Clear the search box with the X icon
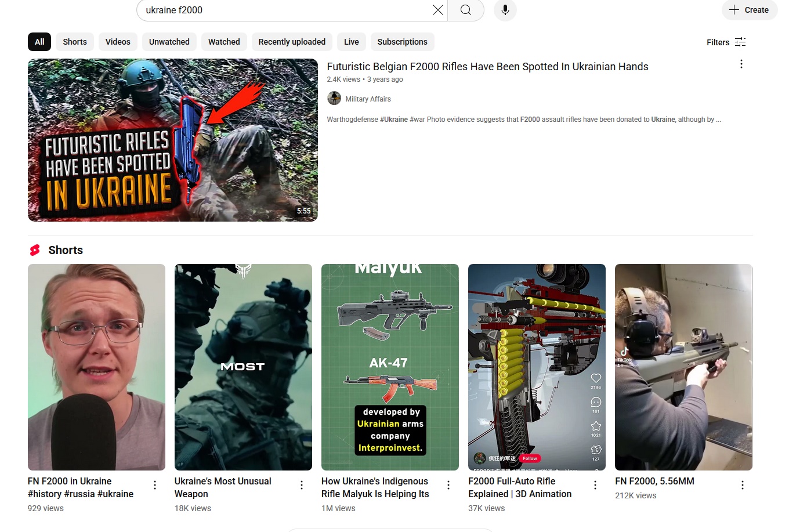This screenshot has height=532, width=789. tap(438, 10)
